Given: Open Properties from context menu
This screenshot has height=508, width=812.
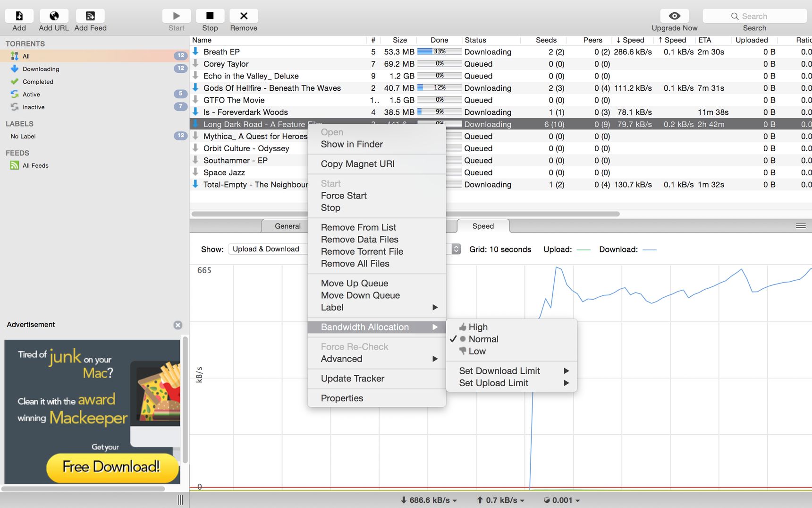Looking at the screenshot, I should pos(377,398).
